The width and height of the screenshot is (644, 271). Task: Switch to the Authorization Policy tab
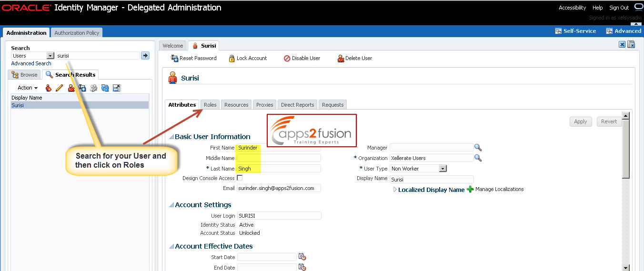(x=77, y=33)
